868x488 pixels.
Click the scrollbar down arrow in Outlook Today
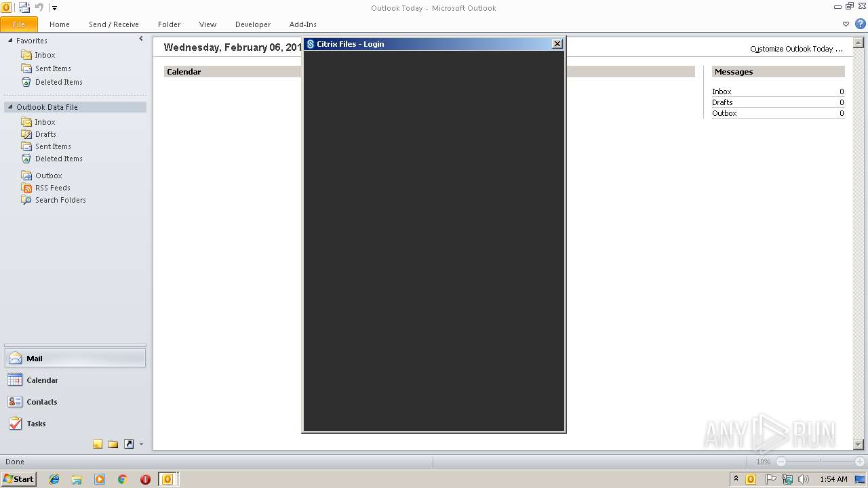[859, 445]
